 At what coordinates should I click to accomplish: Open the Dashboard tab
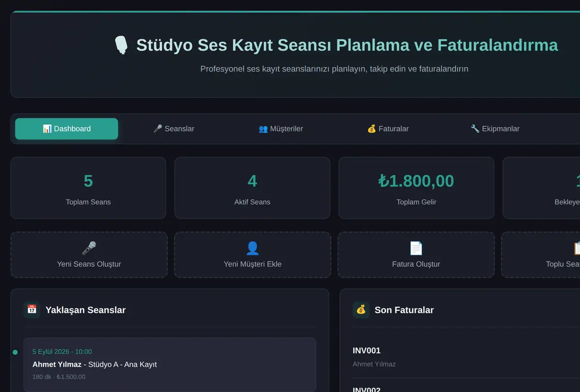pos(67,129)
